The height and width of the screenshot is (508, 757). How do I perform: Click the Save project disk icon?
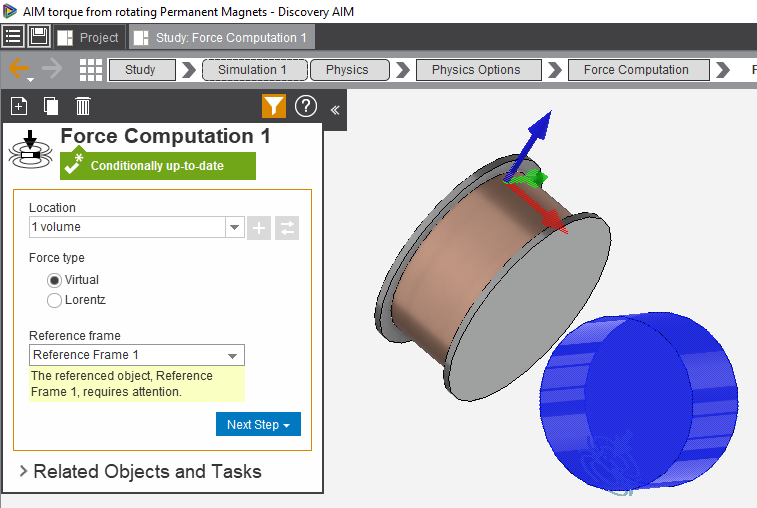39,37
